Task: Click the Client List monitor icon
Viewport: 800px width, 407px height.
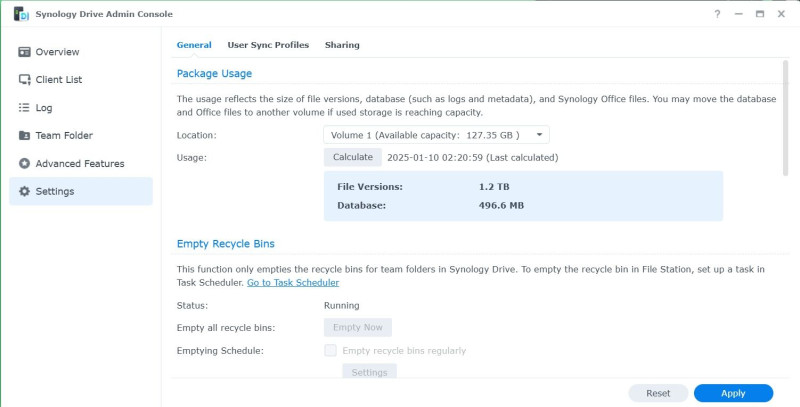Action: pos(24,80)
